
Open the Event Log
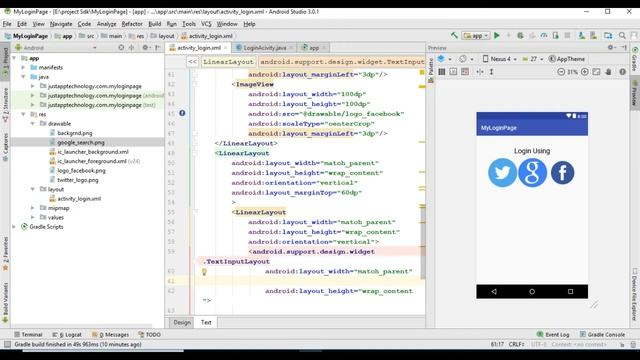click(553, 335)
